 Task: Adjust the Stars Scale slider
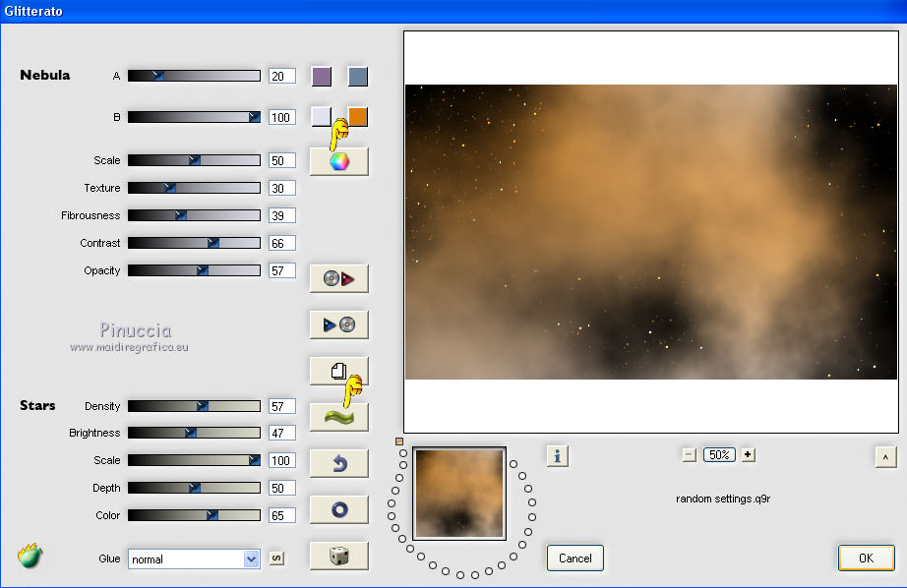click(x=194, y=460)
